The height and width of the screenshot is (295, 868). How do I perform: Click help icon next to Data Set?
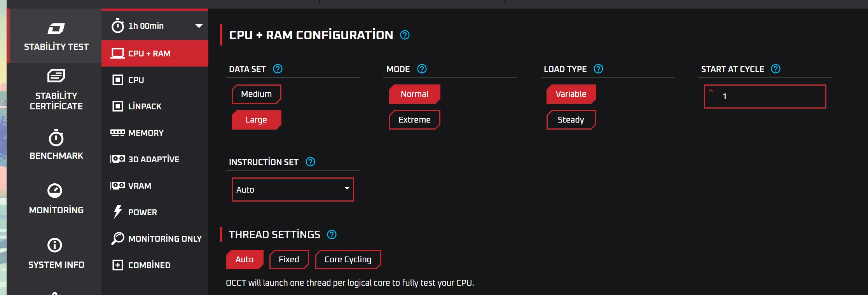[278, 69]
